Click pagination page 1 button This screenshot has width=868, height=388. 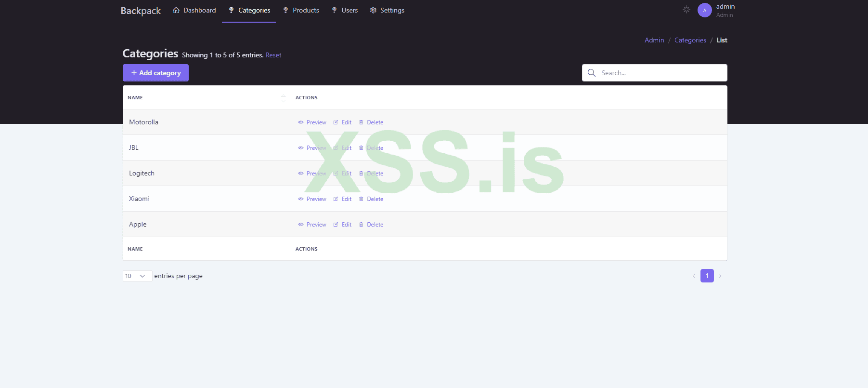[707, 276]
